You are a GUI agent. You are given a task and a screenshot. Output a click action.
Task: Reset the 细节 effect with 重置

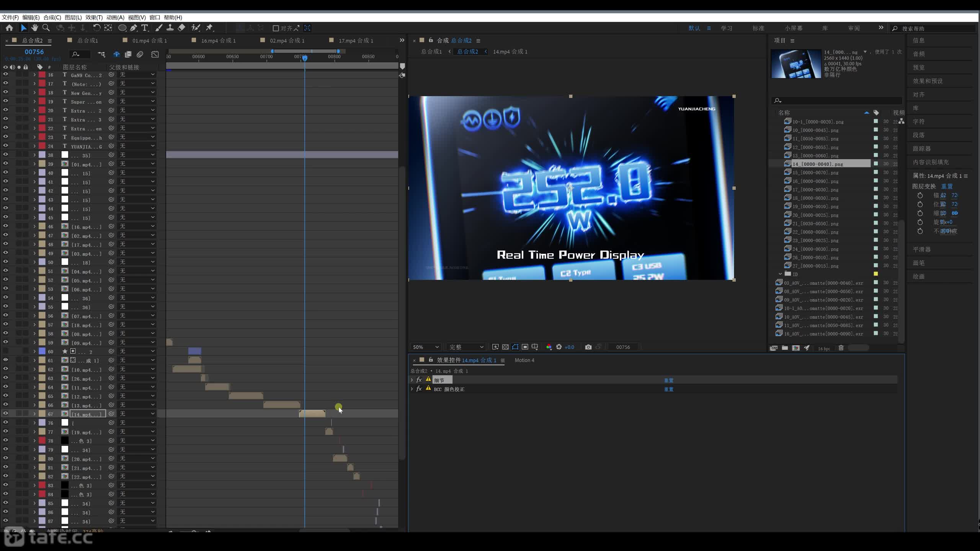click(669, 380)
